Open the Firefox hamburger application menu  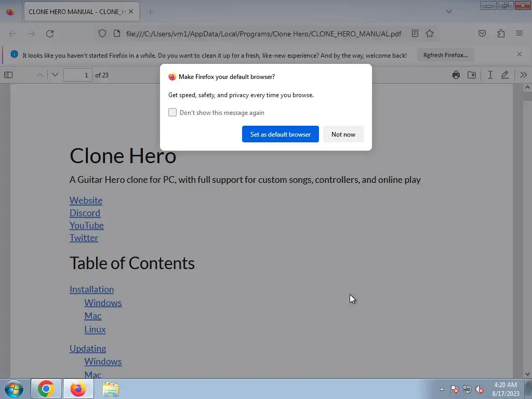[520, 33]
